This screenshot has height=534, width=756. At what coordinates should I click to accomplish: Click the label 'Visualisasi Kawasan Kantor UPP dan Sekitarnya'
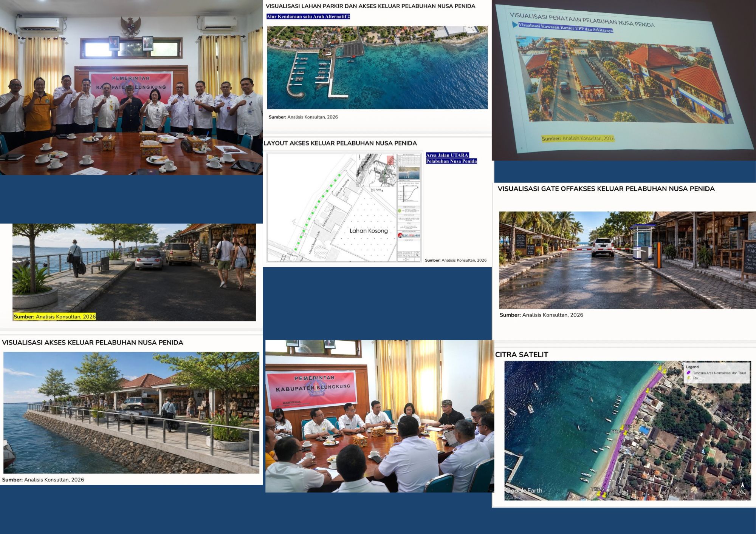click(x=566, y=28)
